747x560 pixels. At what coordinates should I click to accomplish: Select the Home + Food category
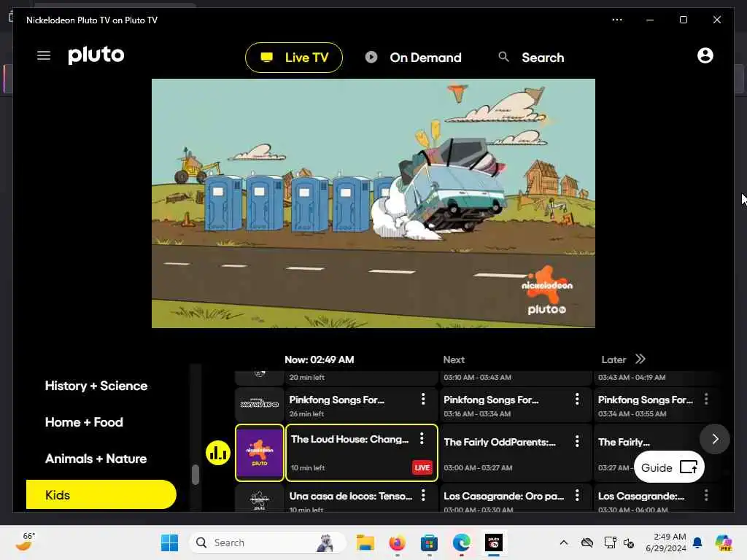tap(84, 422)
